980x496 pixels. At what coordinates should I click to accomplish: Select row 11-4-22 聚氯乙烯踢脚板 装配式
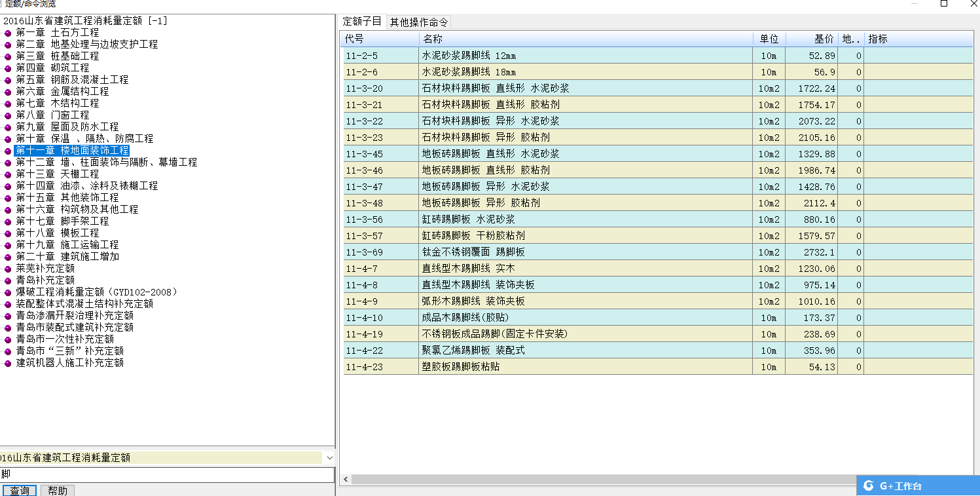tap(658, 351)
